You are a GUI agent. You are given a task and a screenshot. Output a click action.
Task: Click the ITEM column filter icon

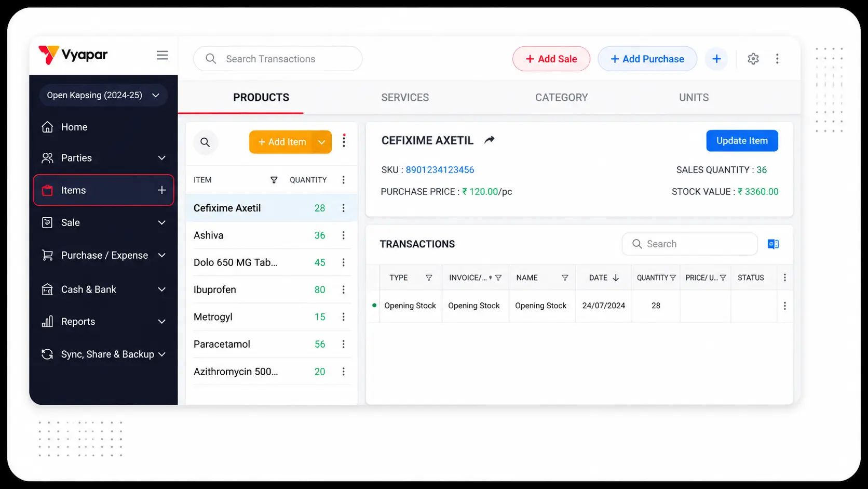[x=274, y=180]
